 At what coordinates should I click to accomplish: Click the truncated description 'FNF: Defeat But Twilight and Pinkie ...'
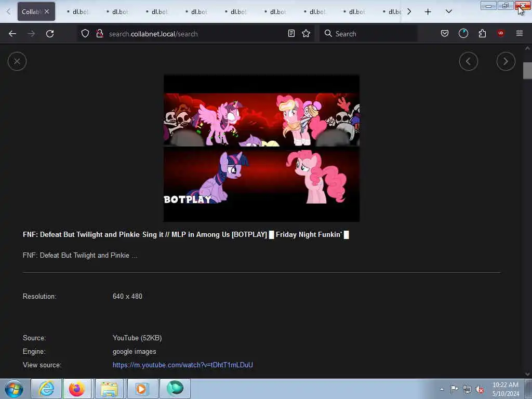[80, 256]
